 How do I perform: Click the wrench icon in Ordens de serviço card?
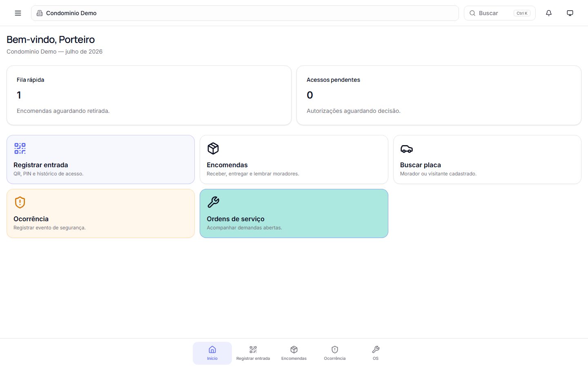213,202
